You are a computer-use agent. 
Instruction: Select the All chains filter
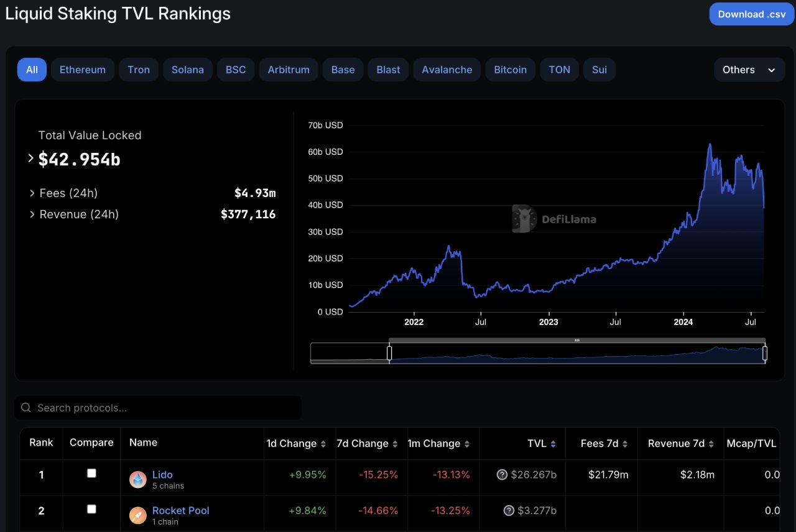click(32, 70)
